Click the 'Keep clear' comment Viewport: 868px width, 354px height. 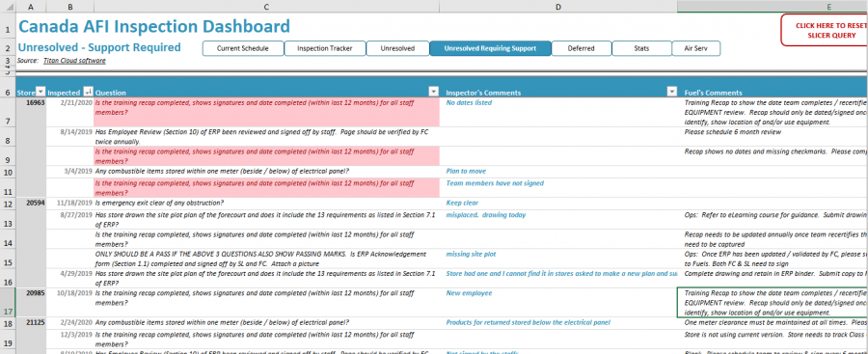(462, 203)
